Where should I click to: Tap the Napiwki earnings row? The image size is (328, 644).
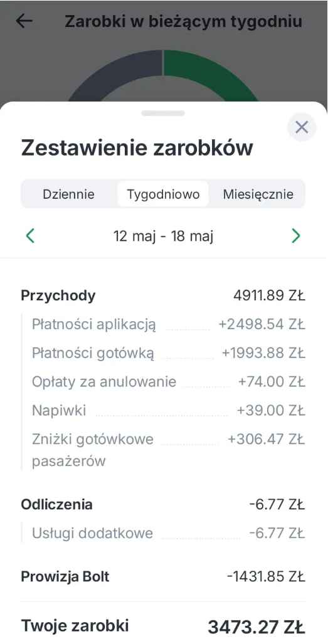[168, 411]
